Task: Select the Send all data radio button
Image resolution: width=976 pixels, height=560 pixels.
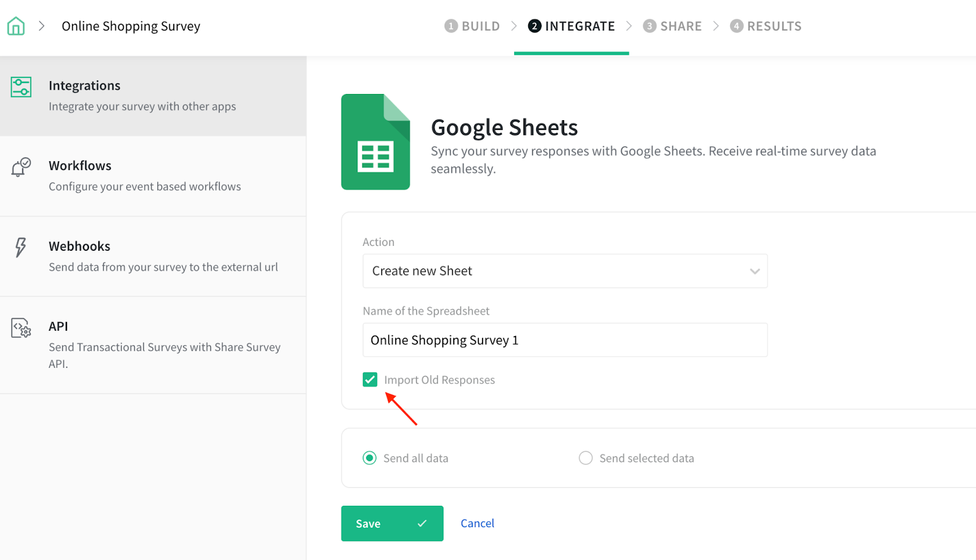Action: coord(370,458)
